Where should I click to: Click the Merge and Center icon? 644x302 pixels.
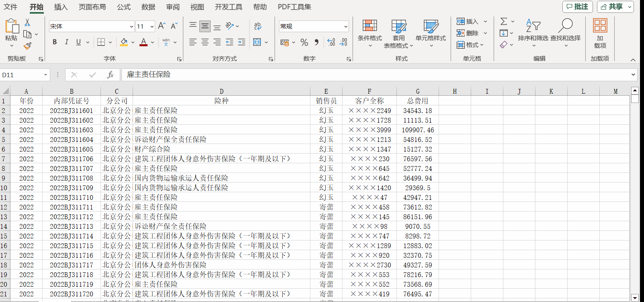[257, 42]
